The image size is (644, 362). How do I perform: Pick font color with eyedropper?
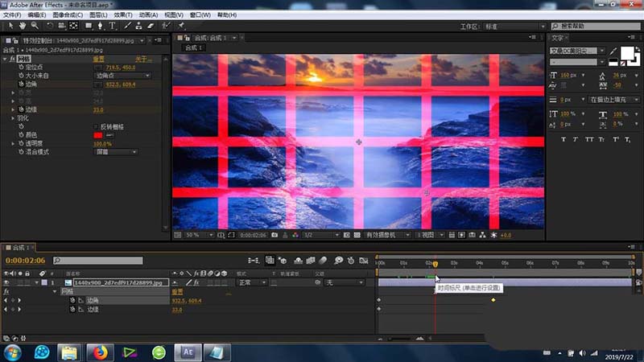click(613, 51)
